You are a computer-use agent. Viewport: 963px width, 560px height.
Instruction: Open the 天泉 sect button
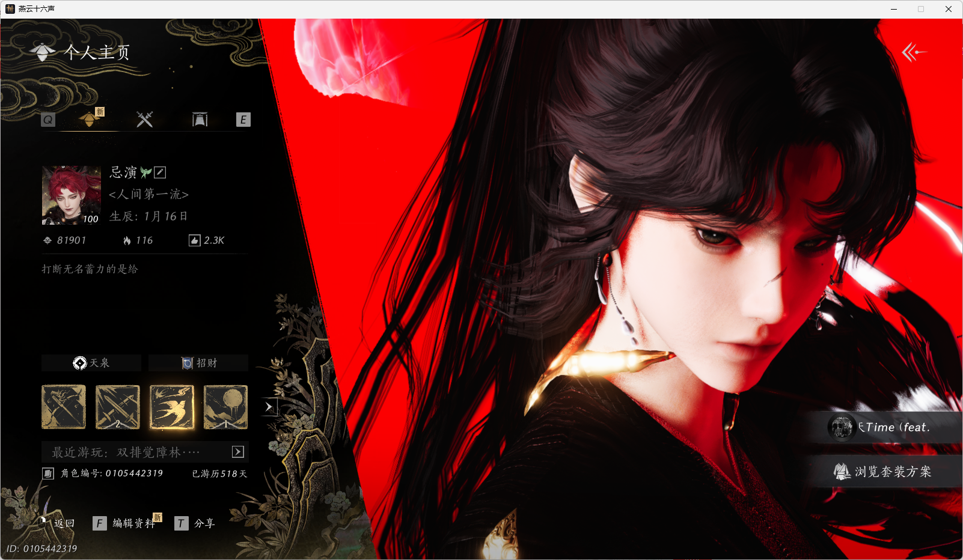[x=91, y=363]
